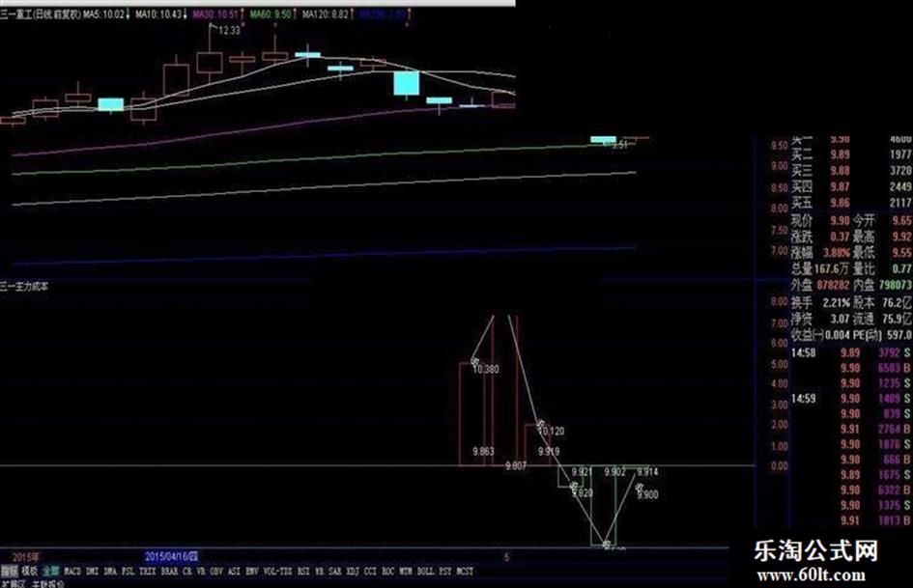Click the 现价 9.90 quote value

(840, 221)
